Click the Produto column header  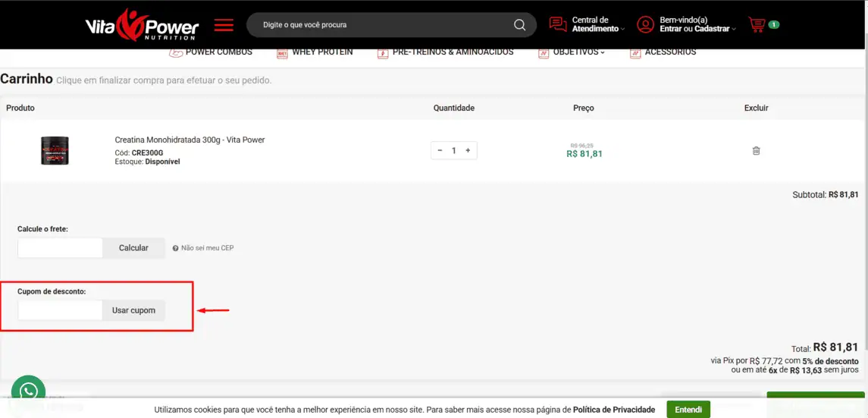(x=20, y=108)
